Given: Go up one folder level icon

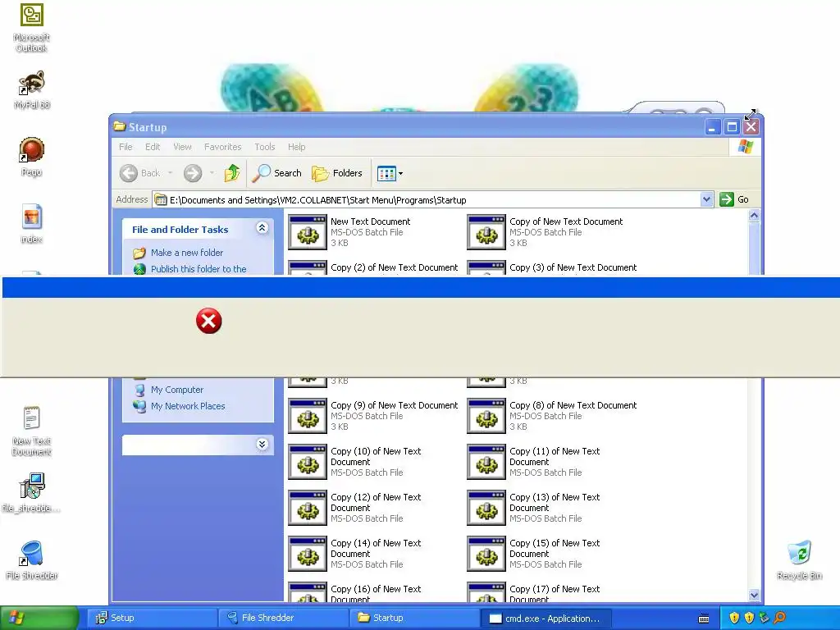Looking at the screenshot, I should coord(232,173).
